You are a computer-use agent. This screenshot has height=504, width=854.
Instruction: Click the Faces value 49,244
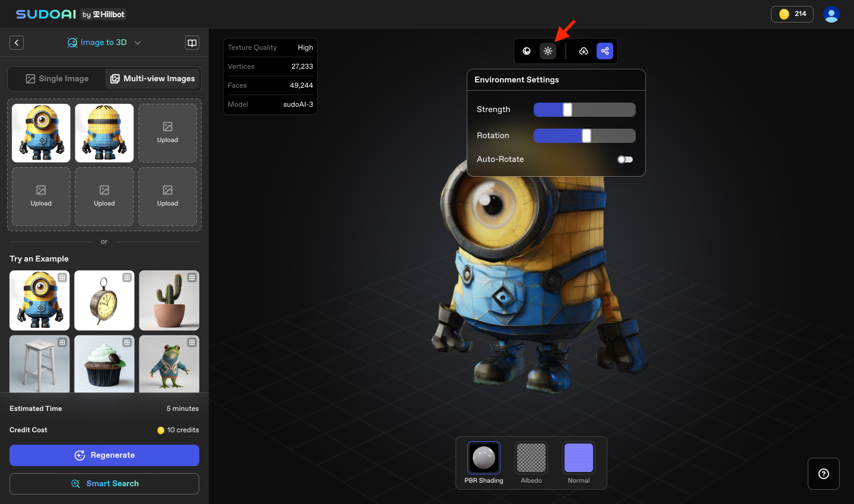pos(301,85)
